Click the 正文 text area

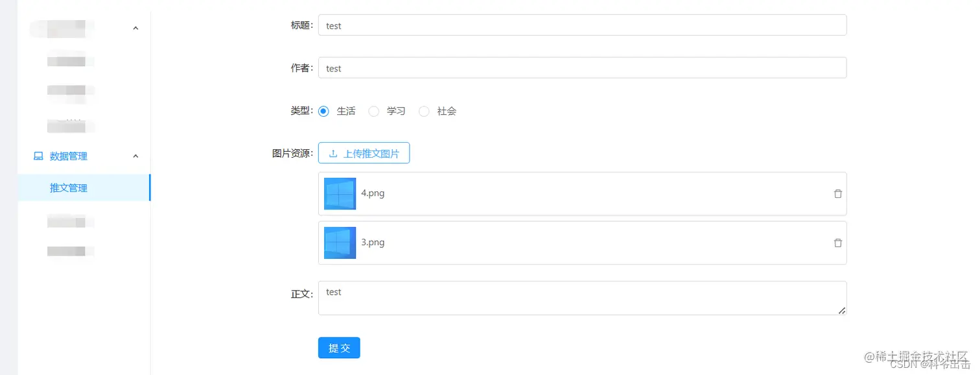pyautogui.click(x=581, y=297)
